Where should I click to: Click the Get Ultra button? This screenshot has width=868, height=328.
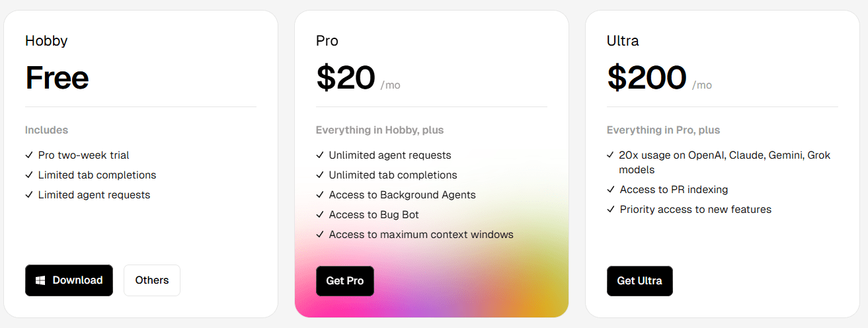pos(639,281)
